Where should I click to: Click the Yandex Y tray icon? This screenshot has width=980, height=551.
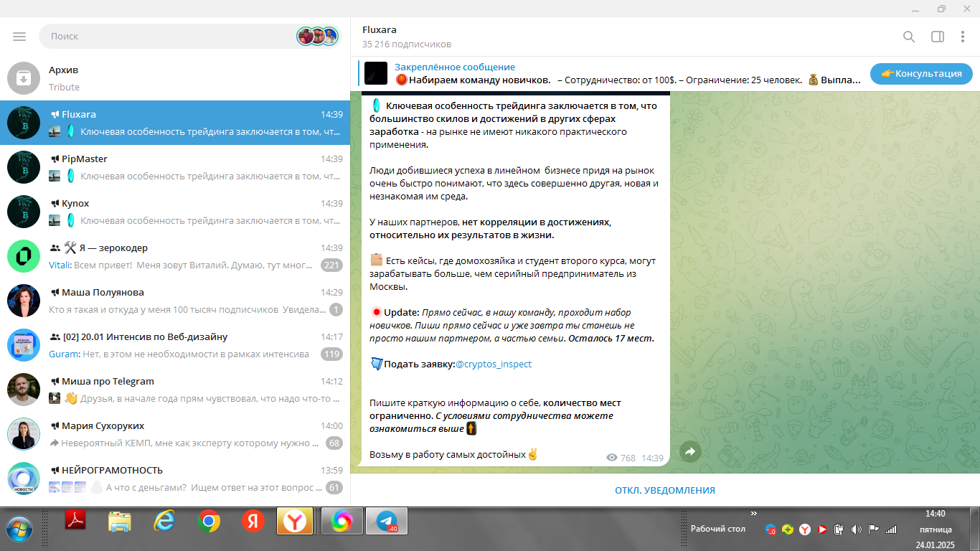805,529
